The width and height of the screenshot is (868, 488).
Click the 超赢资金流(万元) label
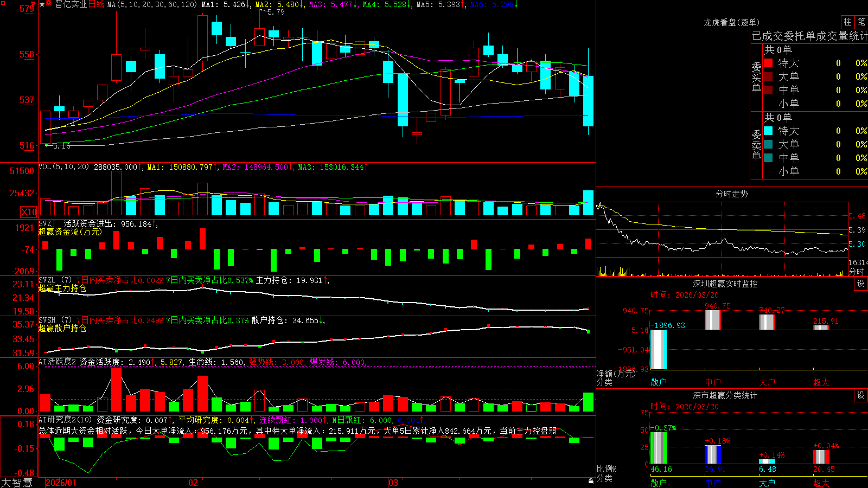70,232
